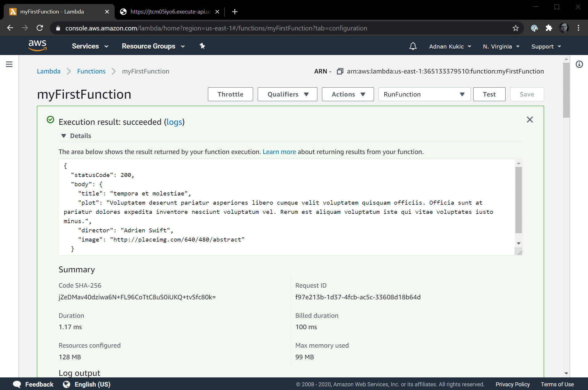Image resolution: width=588 pixels, height=390 pixels.
Task: Go to the AWS console home logo
Action: pyautogui.click(x=37, y=45)
